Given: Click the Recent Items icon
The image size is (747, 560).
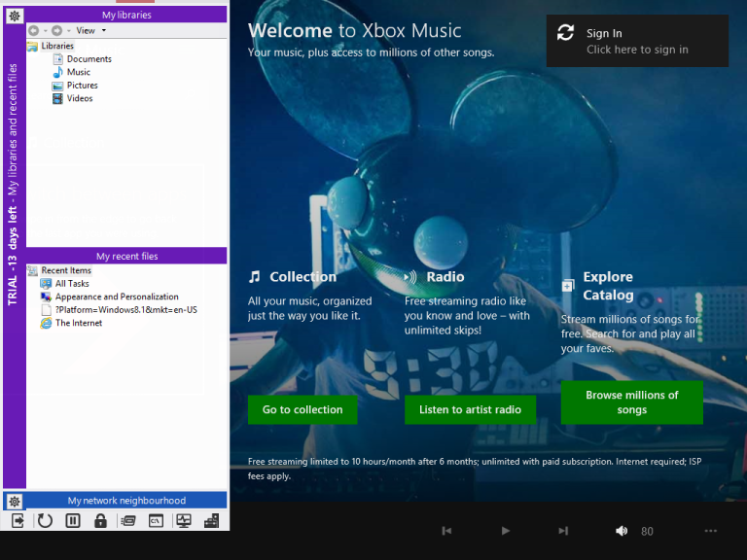Looking at the screenshot, I should (x=32, y=270).
